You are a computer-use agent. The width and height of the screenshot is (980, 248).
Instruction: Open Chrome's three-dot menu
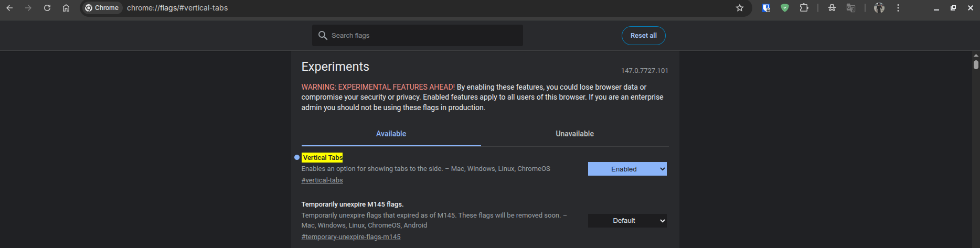898,8
